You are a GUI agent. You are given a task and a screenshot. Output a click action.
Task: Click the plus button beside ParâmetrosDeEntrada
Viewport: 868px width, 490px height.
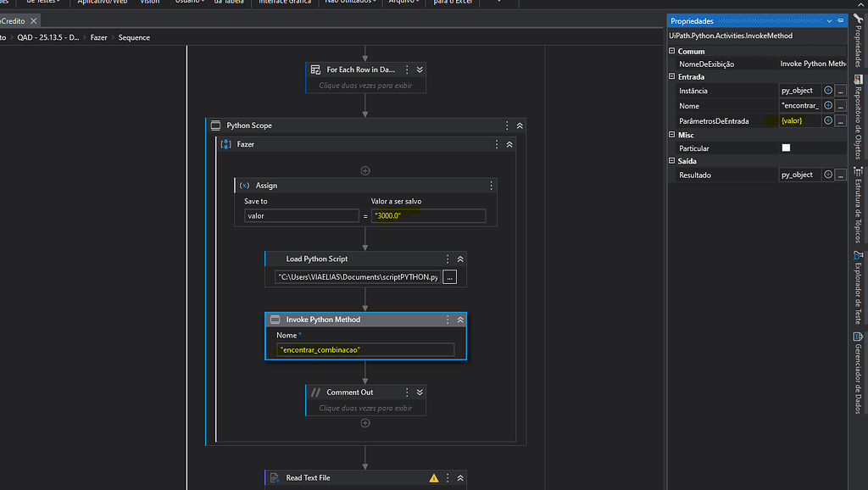[x=828, y=120]
